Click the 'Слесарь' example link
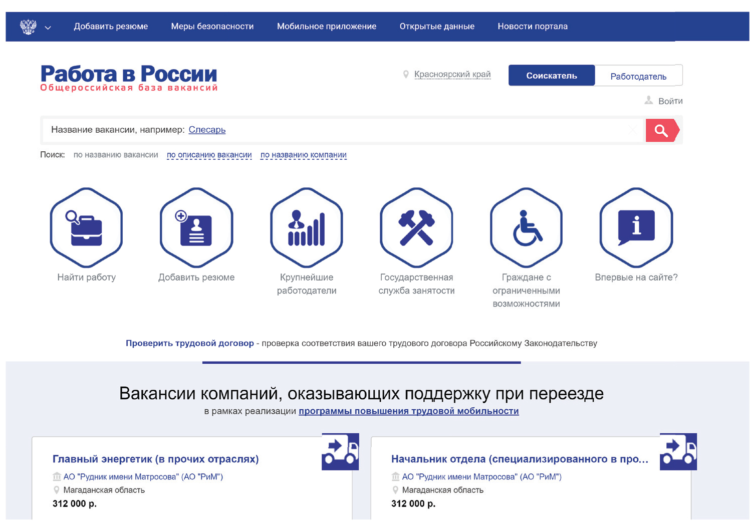 point(207,130)
